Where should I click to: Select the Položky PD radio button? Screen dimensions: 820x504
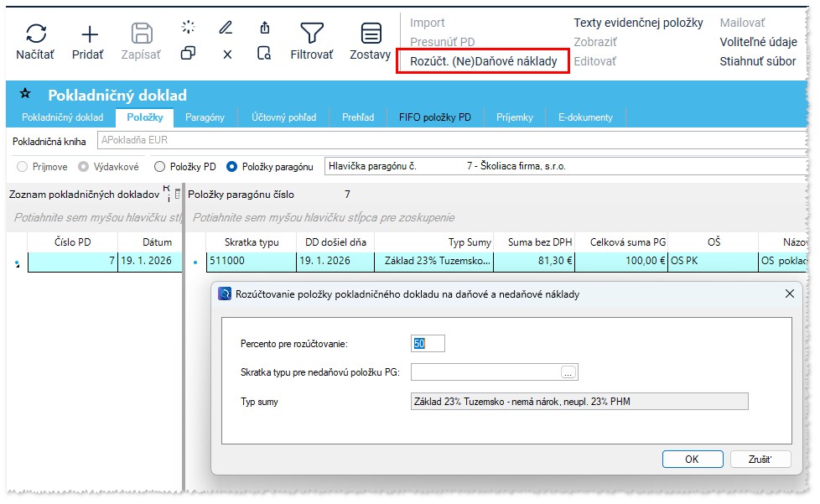pos(160,166)
